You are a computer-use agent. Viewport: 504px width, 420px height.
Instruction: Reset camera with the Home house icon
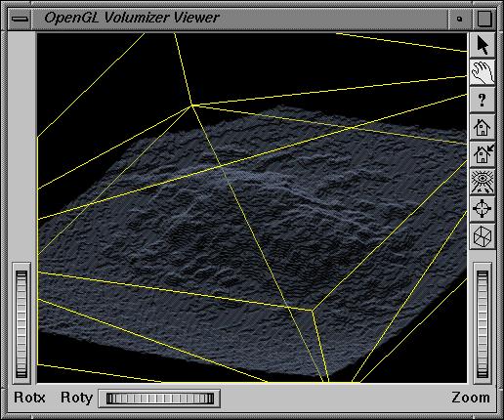pyautogui.click(x=483, y=127)
